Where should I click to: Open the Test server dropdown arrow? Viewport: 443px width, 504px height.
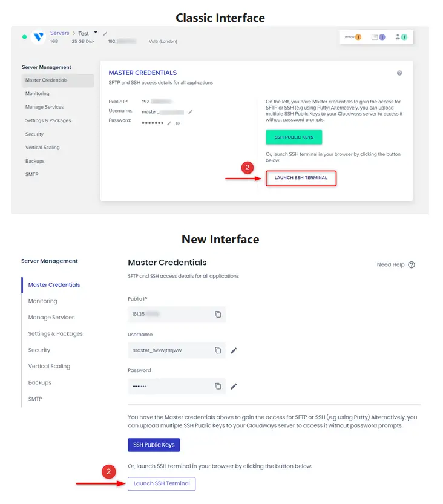pos(96,33)
